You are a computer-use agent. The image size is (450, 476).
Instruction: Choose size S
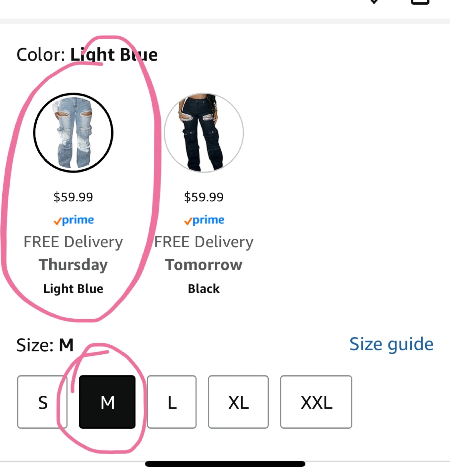tap(42, 402)
